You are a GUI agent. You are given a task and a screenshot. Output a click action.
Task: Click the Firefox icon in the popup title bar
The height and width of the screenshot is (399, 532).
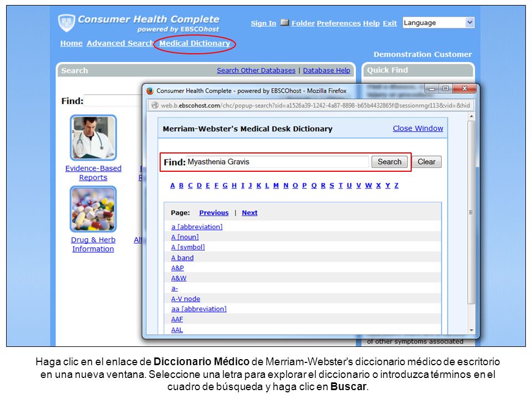click(x=150, y=91)
